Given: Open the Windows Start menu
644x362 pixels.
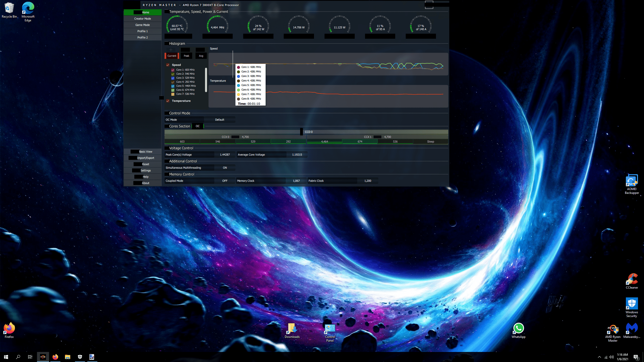Looking at the screenshot, I should click(6, 357).
